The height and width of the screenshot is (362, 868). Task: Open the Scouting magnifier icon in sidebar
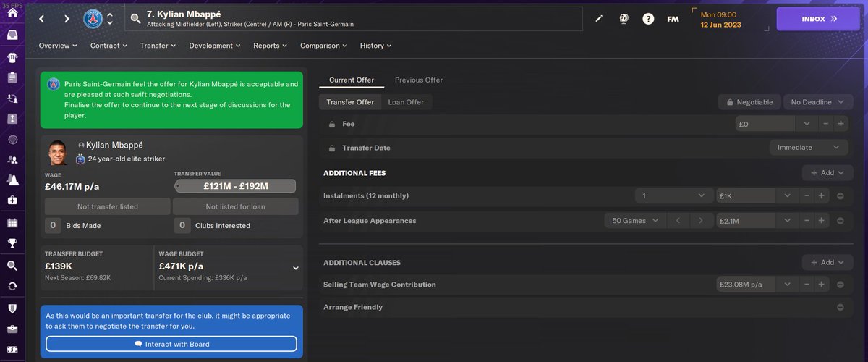pos(12,266)
